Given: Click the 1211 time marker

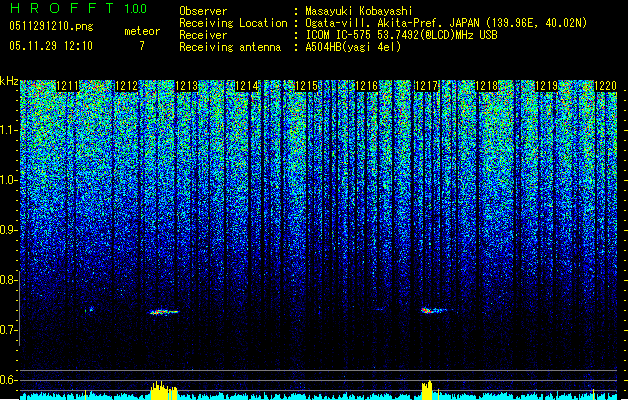Looking at the screenshot, I should click(x=67, y=86).
